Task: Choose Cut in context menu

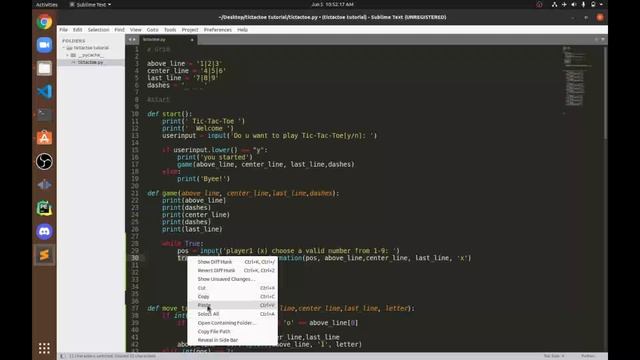Action: coord(233,288)
